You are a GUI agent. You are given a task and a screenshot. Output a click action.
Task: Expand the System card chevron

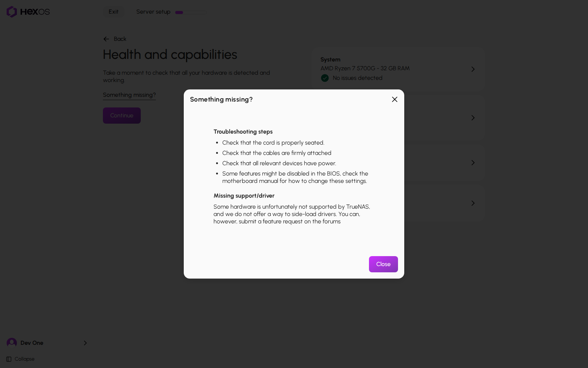(473, 69)
